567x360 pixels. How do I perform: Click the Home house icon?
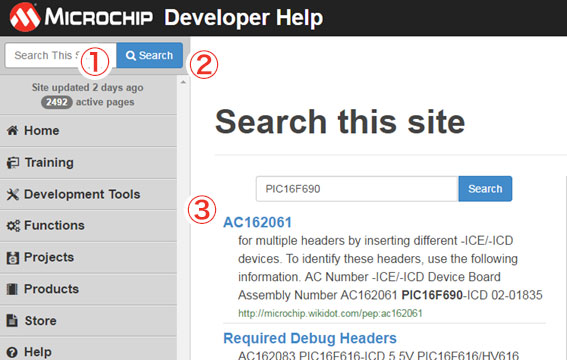(12, 130)
